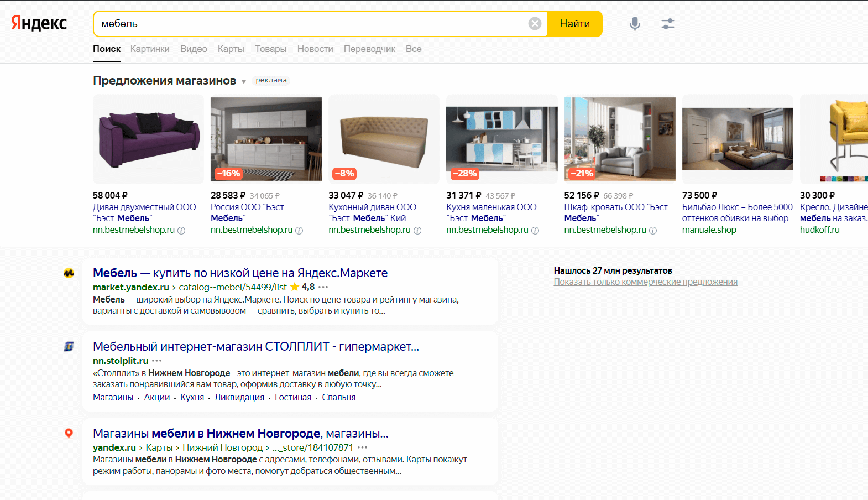The width and height of the screenshot is (868, 500).
Task: Open the Товары tab
Action: coord(271,49)
